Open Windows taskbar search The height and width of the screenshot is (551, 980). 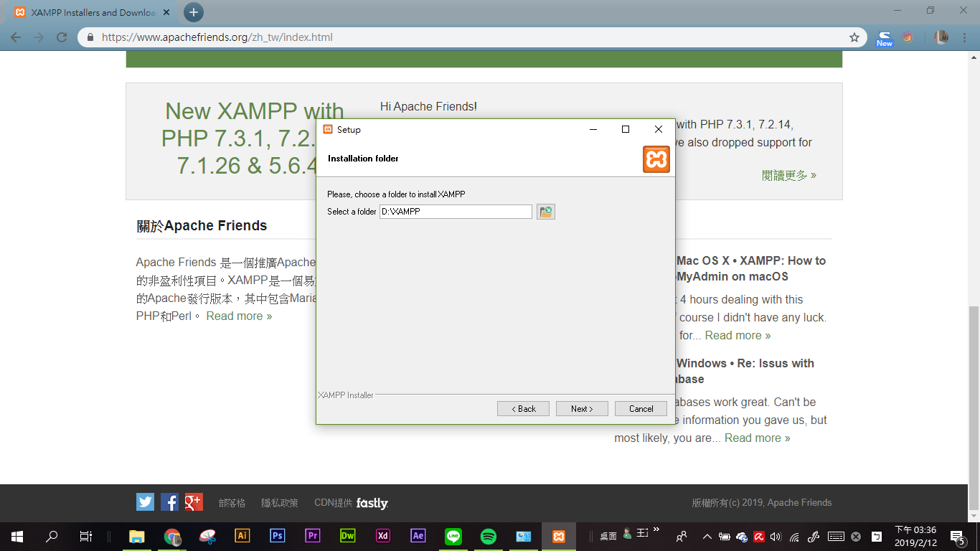[x=52, y=536]
